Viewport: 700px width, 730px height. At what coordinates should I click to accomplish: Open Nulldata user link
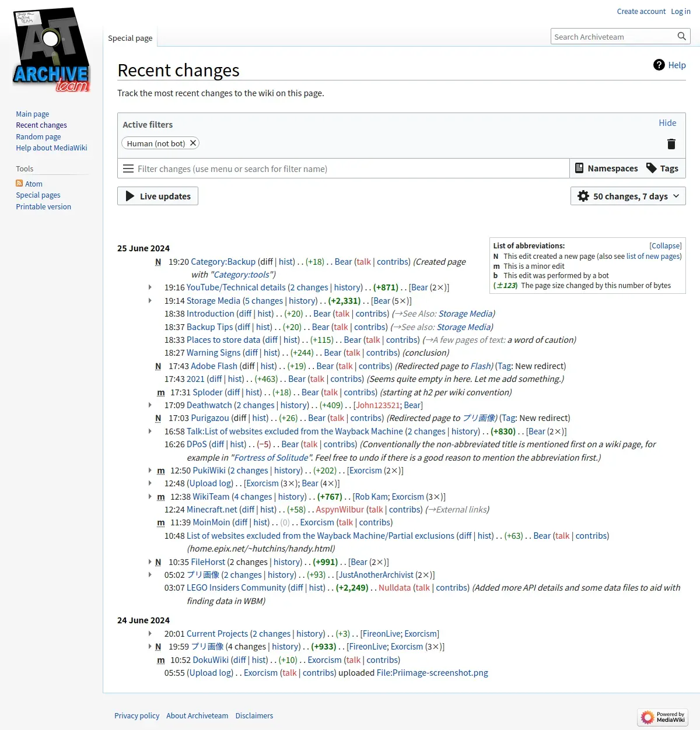point(394,588)
